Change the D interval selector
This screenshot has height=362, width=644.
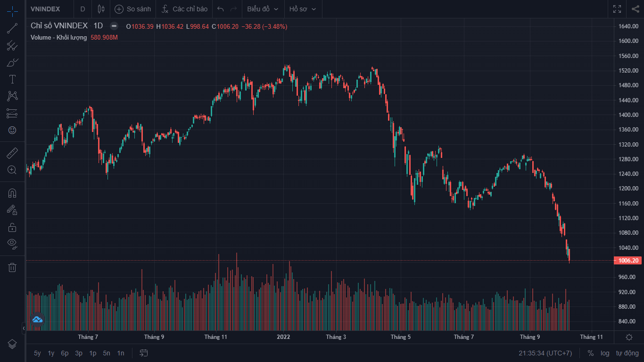pyautogui.click(x=83, y=9)
